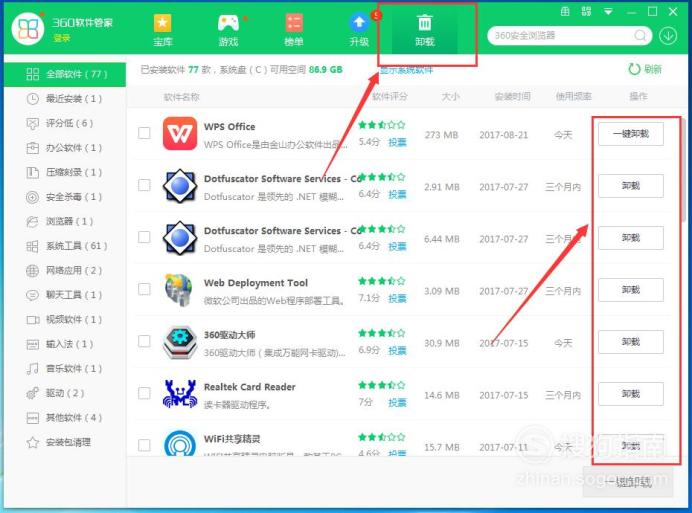Check the 2.91 MB Dotfuscator row checkbox

tap(144, 185)
